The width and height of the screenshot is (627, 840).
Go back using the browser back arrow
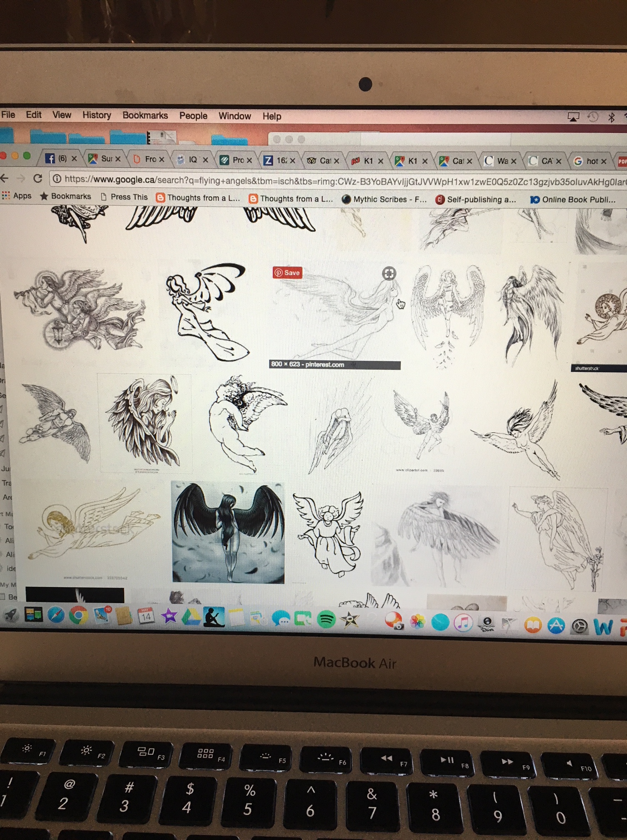[x=5, y=178]
